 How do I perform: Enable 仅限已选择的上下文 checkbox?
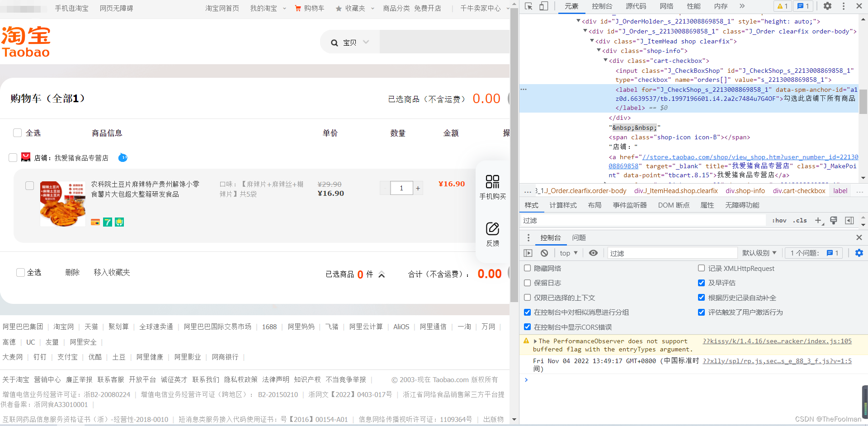[527, 298]
